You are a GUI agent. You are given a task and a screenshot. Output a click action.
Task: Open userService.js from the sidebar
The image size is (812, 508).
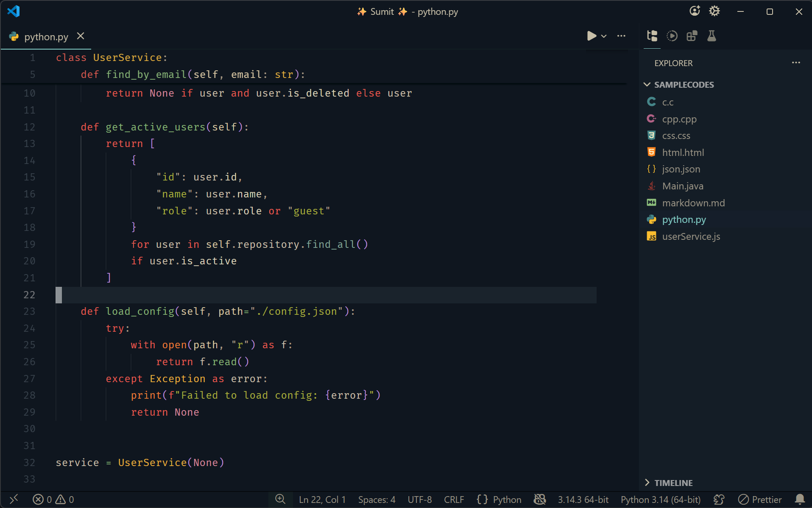691,237
